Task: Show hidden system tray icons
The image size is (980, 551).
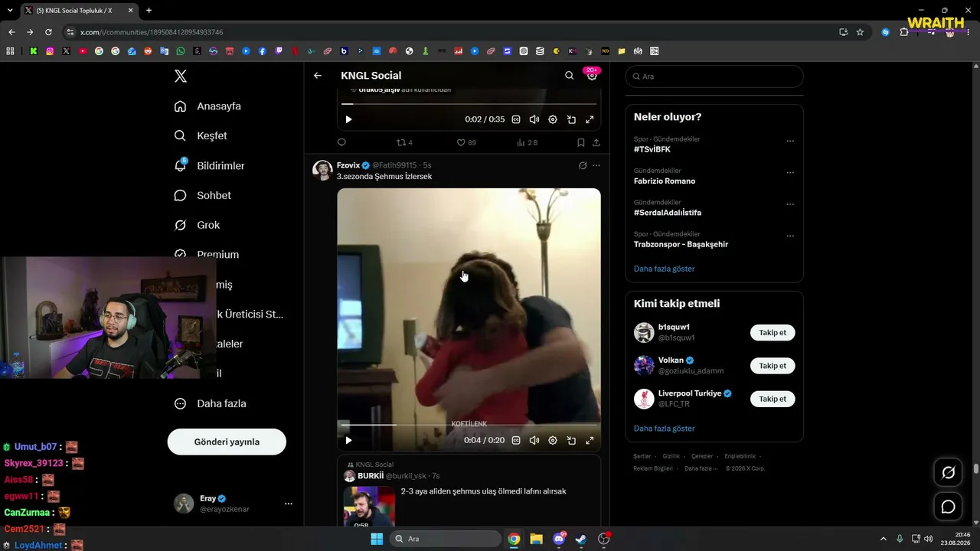Action: (x=883, y=539)
